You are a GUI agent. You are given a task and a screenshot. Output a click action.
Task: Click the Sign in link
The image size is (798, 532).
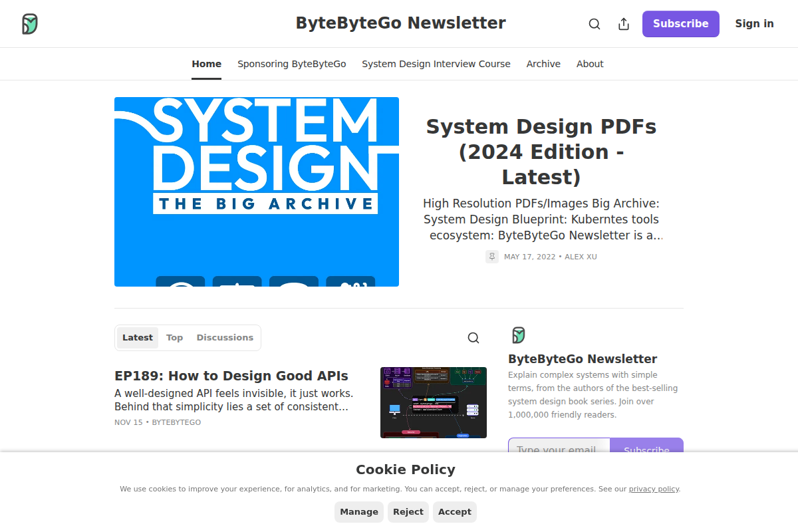[754, 23]
